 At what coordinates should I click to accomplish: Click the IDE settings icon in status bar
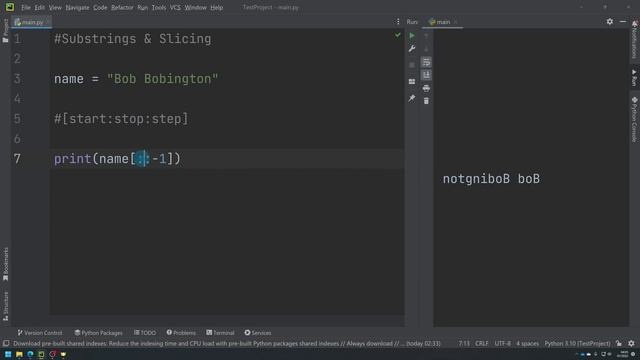click(x=631, y=344)
